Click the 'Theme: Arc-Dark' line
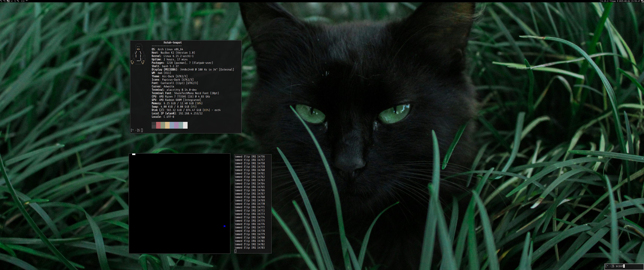Viewport: 644px width, 270px height. (169, 76)
